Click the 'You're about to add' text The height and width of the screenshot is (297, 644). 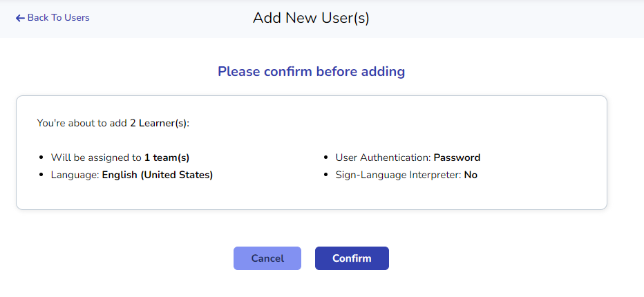tap(82, 124)
